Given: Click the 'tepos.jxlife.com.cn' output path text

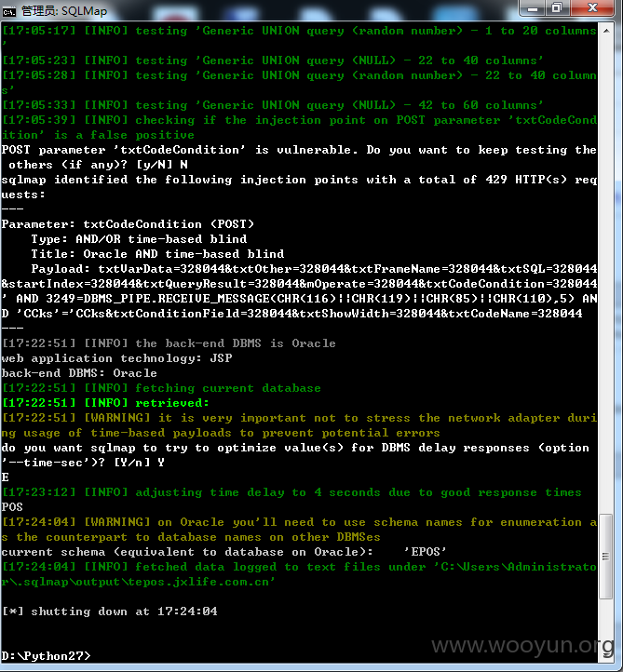Looking at the screenshot, I should coord(196,582).
